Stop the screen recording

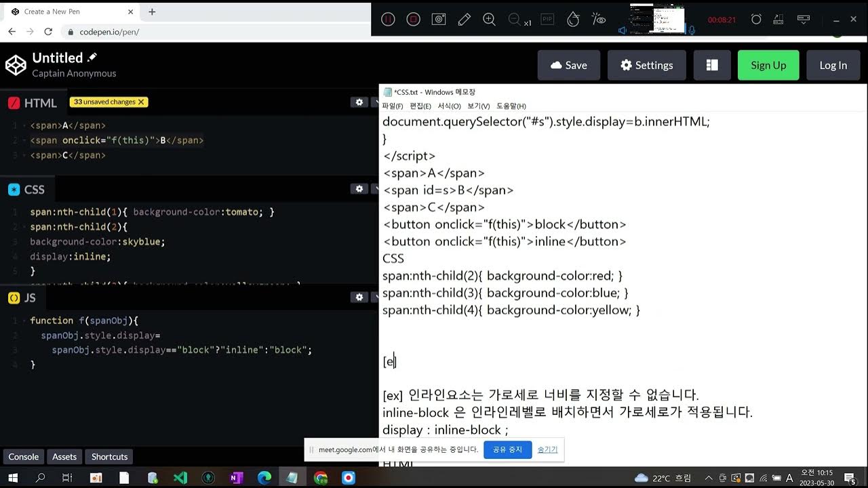(x=413, y=20)
